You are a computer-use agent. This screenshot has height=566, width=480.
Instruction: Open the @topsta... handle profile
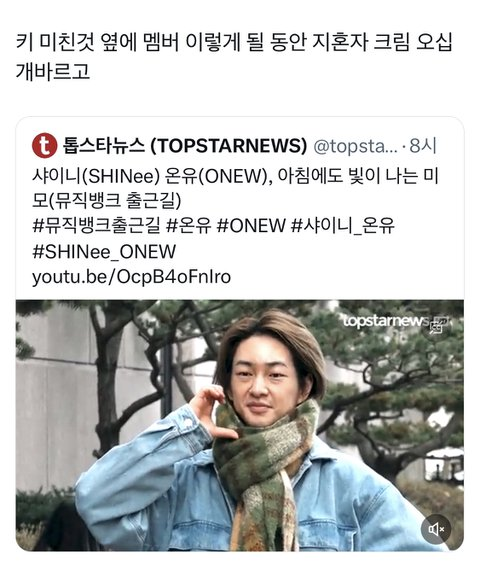[x=355, y=146]
